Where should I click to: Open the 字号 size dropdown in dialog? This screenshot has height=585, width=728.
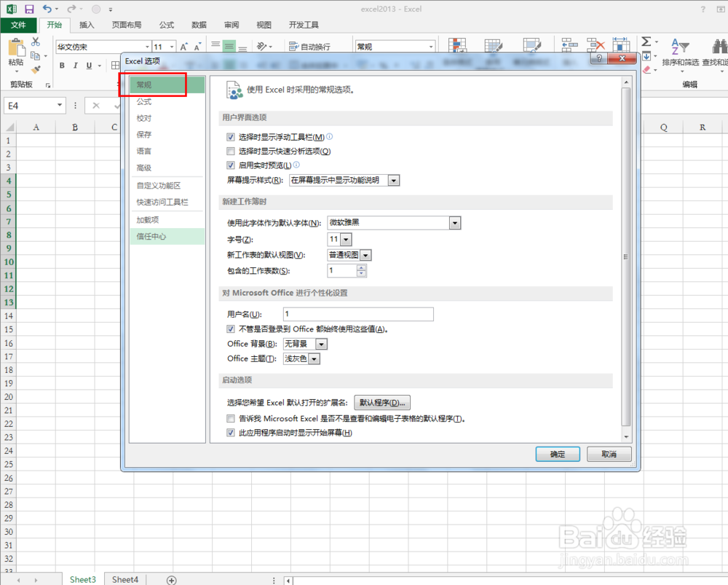coord(346,240)
